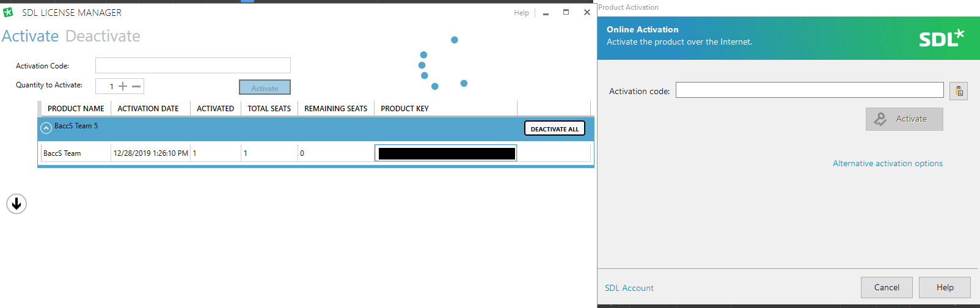Sort by PRODUCT KEY column header
Viewport: 980px width, 308px height.
445,109
